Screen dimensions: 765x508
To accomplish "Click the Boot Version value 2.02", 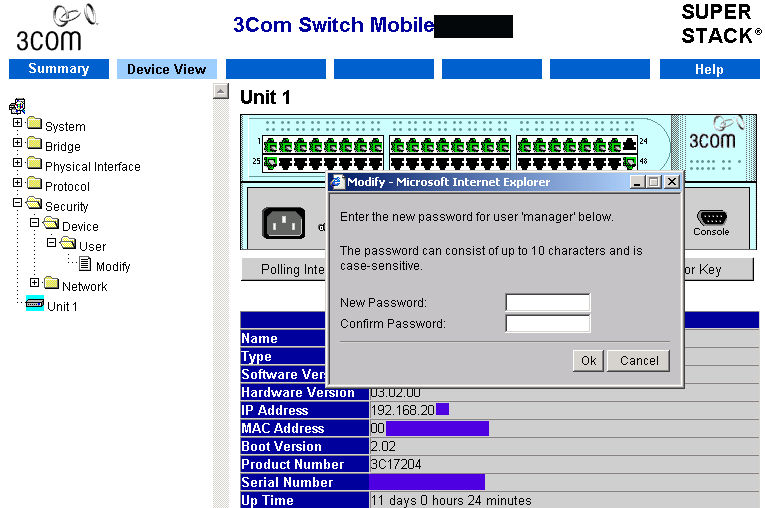I will (383, 446).
